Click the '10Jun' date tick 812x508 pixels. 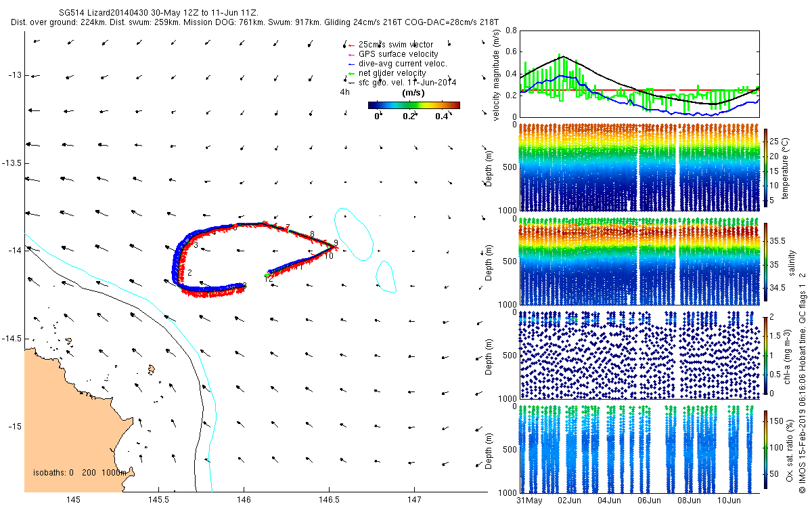(x=728, y=501)
